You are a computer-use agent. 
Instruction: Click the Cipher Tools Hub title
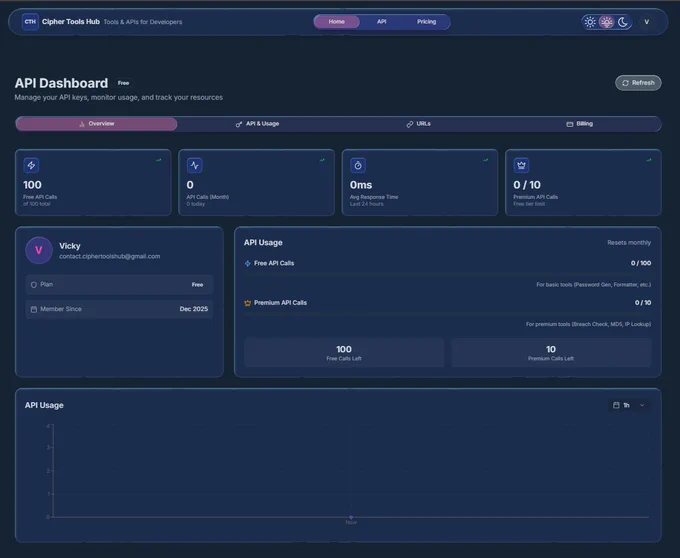(71, 22)
